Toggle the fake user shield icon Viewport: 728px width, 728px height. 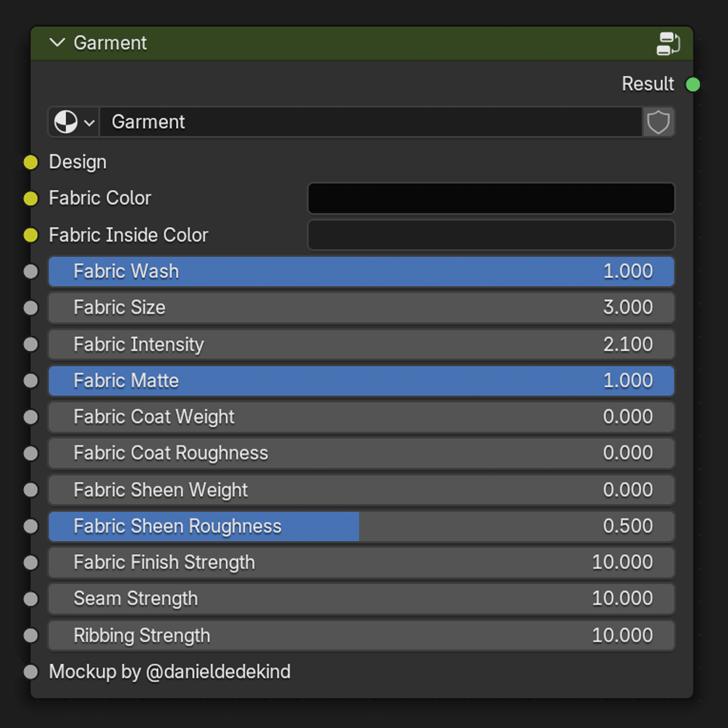click(658, 122)
